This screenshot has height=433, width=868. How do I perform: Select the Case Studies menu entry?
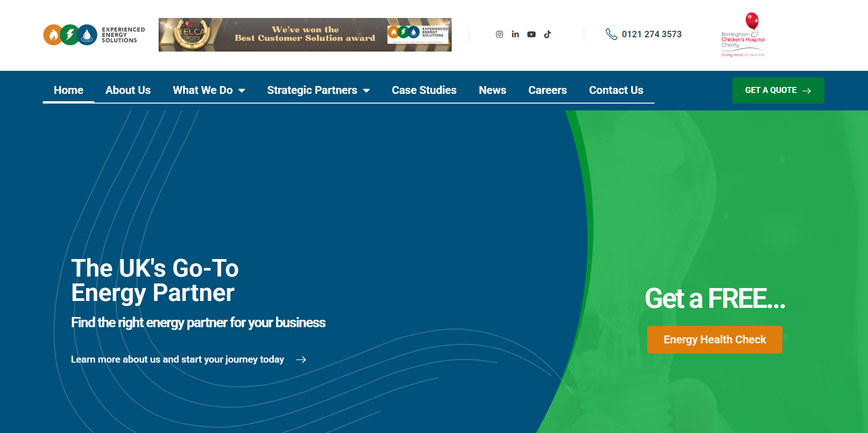click(424, 90)
